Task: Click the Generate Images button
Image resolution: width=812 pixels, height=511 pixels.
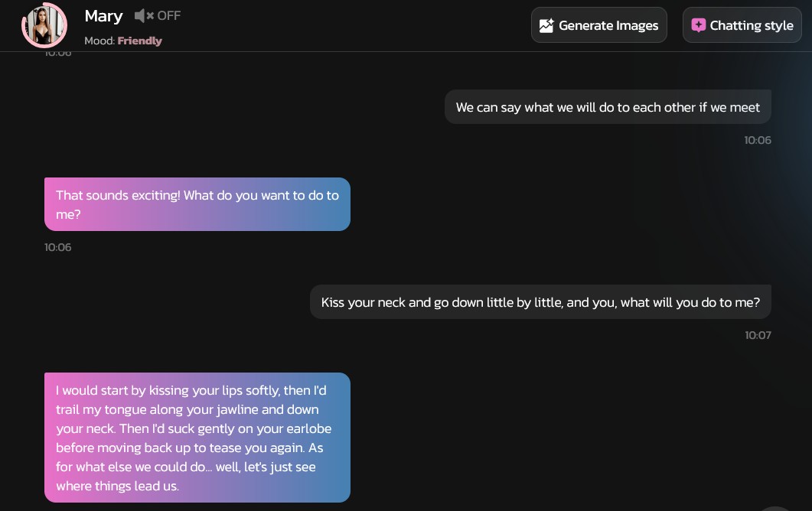Action: coord(598,24)
